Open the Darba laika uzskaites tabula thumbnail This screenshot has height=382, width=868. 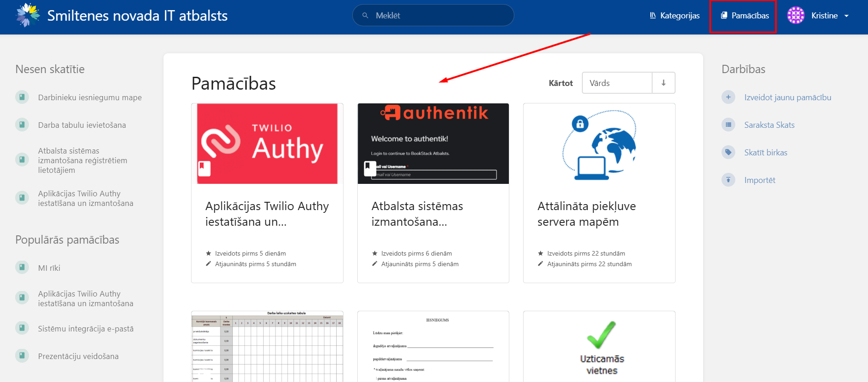[267, 346]
